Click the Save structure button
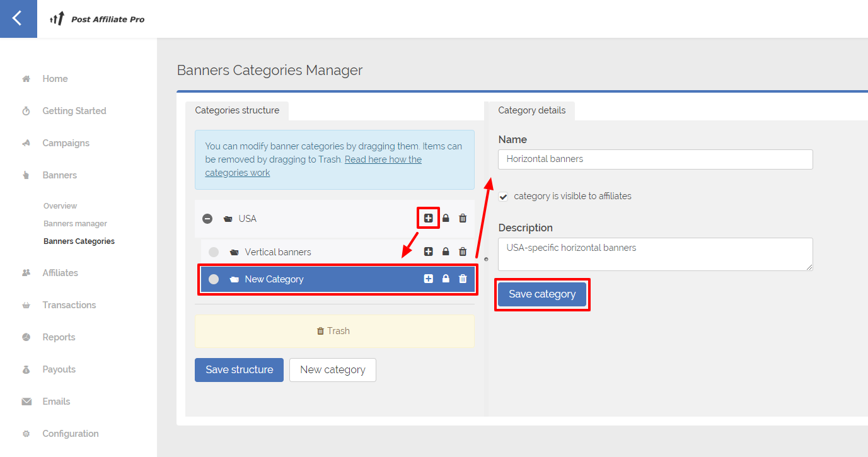The width and height of the screenshot is (868, 457). click(240, 370)
